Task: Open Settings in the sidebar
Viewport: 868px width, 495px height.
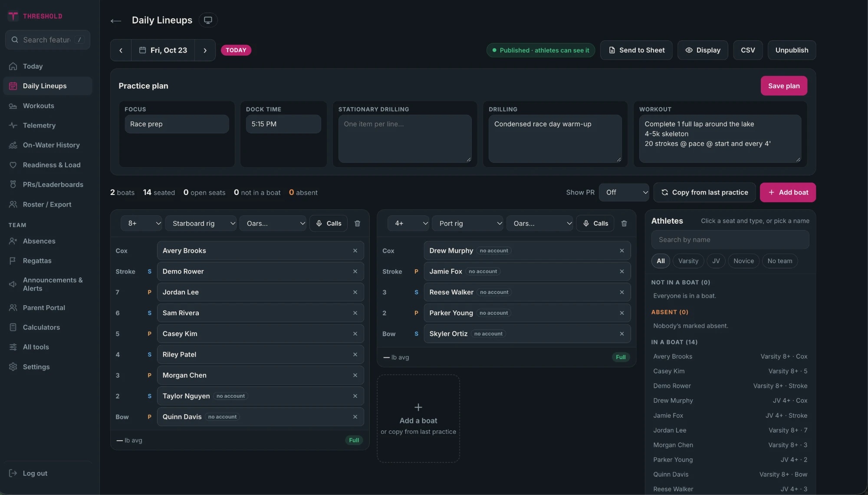Action: (x=48, y=367)
